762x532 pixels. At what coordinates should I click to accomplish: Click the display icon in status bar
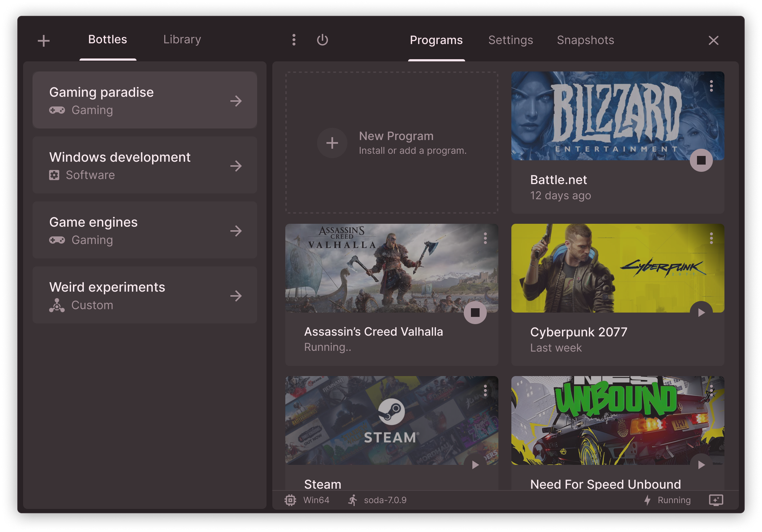pos(716,500)
